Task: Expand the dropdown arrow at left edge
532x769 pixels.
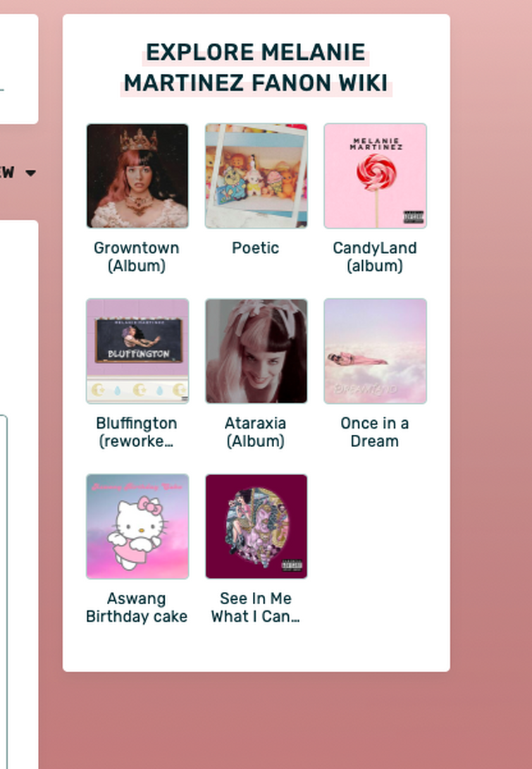Action: [x=30, y=173]
